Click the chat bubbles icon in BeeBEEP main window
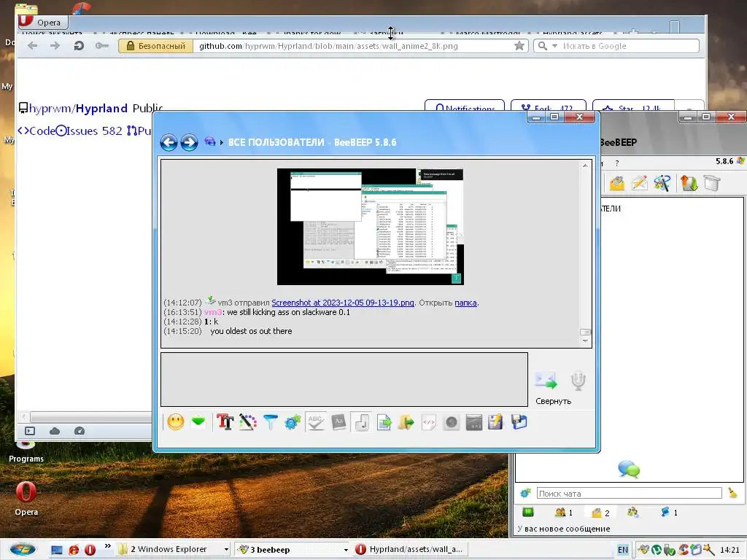Screen dimensions: 747x560 coord(629,469)
